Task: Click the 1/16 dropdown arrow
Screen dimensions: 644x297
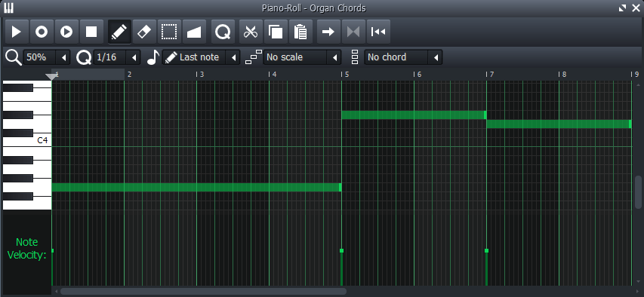Action: (134, 57)
